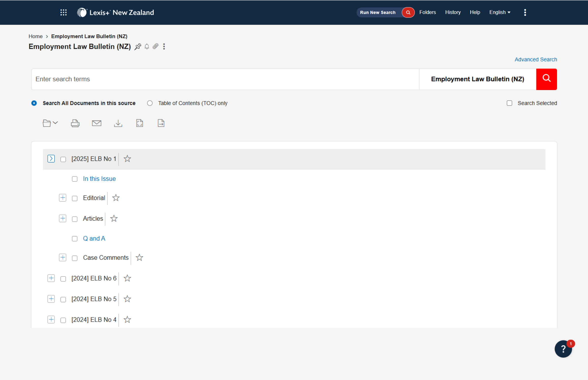
Task: Click the [2025] ELB No 1 row label
Action: pos(94,159)
